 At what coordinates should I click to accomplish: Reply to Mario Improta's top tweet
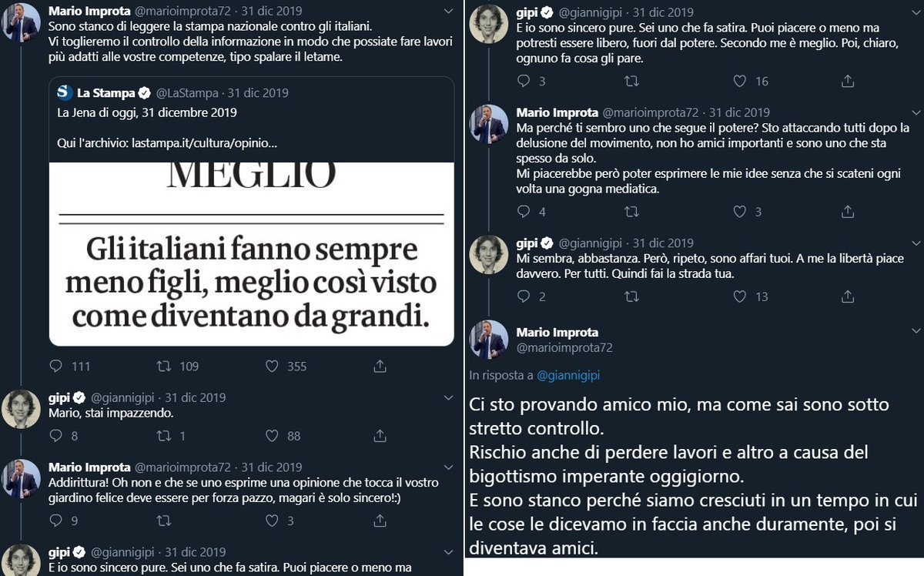[56, 367]
